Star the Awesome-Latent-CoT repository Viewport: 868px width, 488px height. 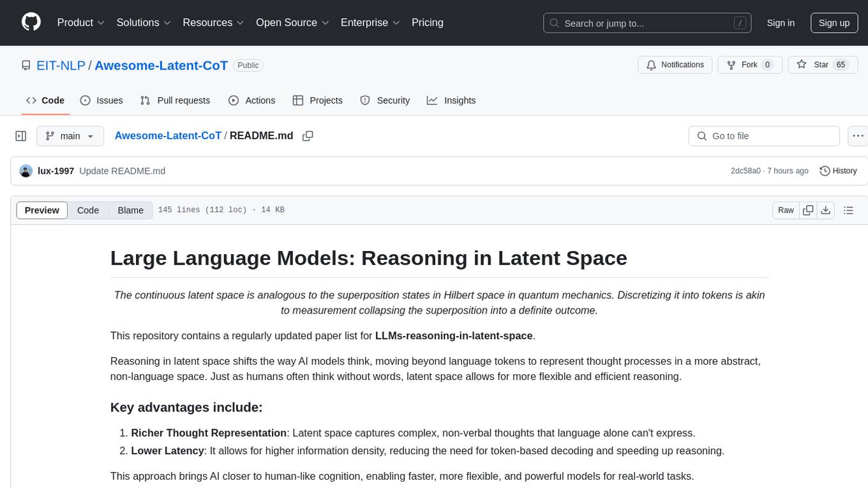click(813, 65)
